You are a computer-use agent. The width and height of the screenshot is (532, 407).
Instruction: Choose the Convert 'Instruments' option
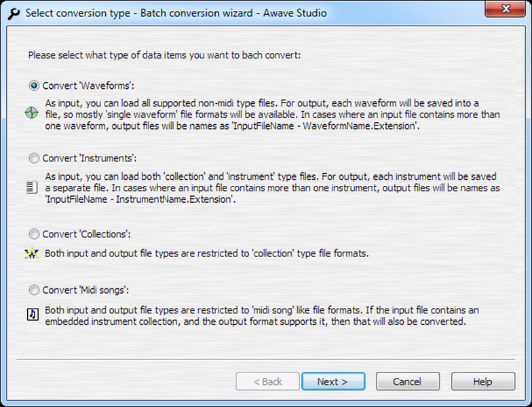[34, 158]
